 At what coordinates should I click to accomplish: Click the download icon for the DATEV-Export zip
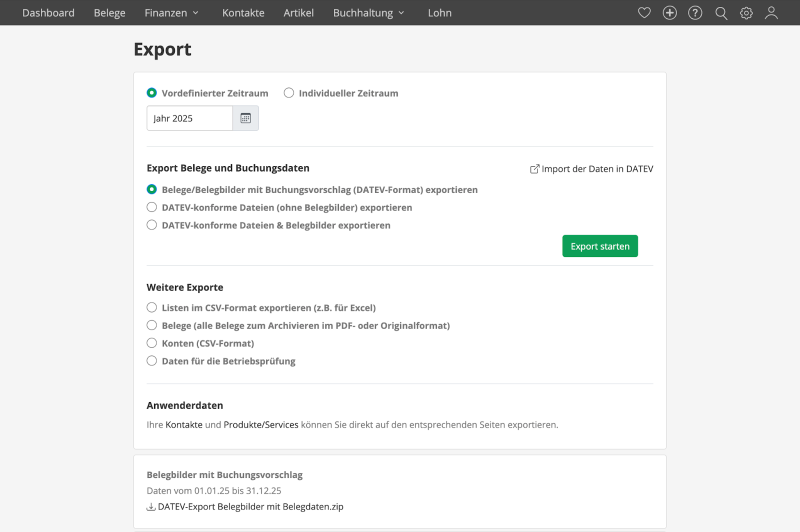(x=150, y=506)
